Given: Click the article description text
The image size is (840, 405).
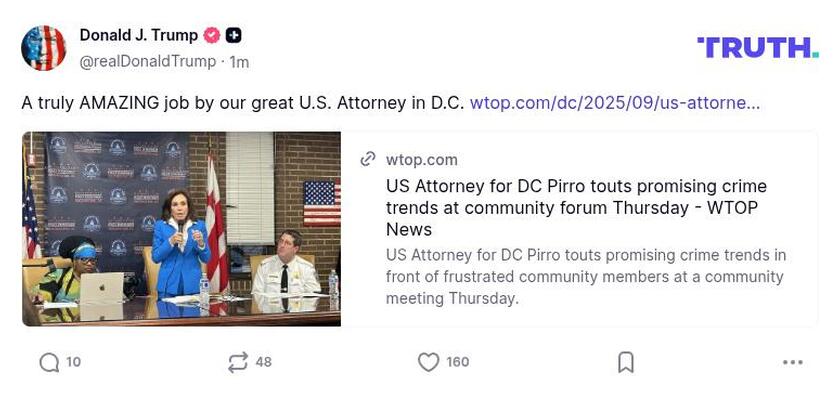Looking at the screenshot, I should pyautogui.click(x=585, y=276).
